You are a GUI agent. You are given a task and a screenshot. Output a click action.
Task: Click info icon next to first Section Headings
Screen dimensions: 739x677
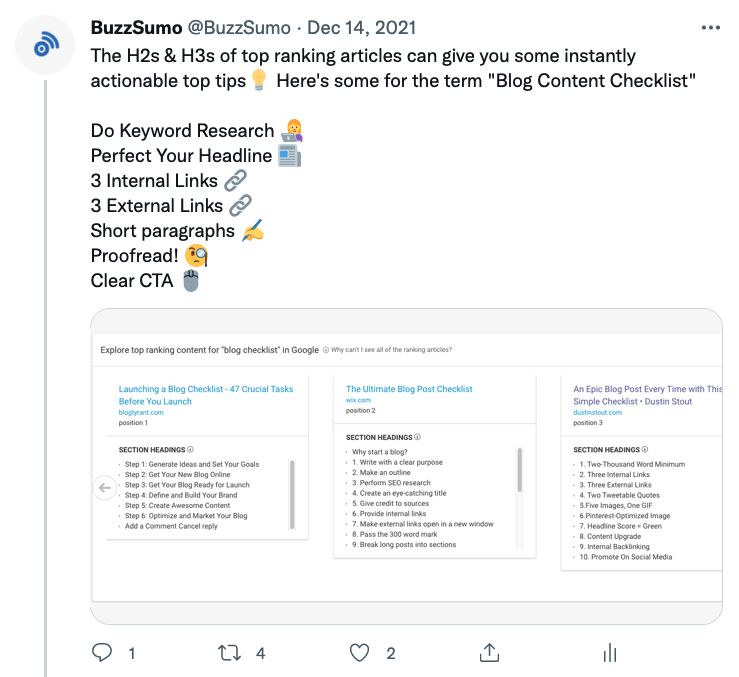(190, 450)
